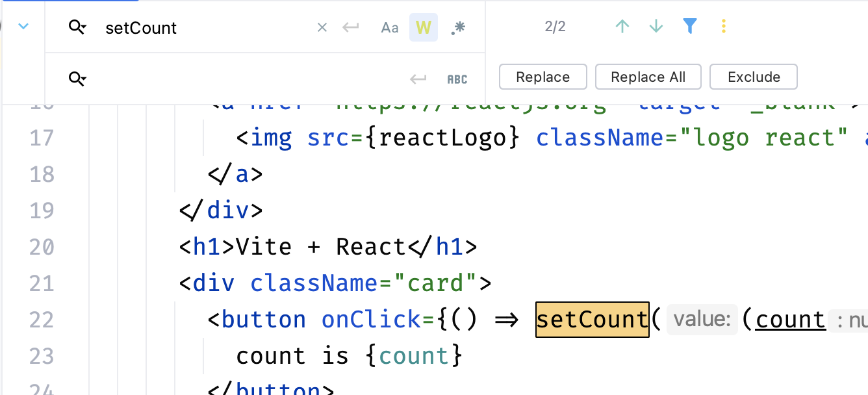Toggle Preserve Case in replace field
The height and width of the screenshot is (395, 868).
click(x=457, y=79)
